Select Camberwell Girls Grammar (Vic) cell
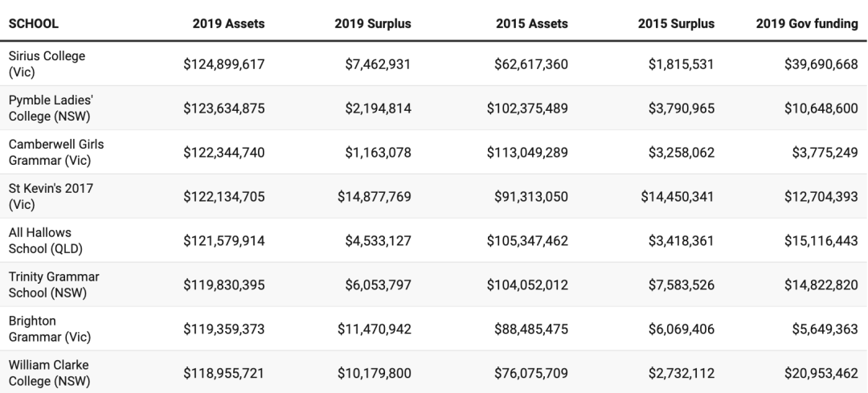 coord(56,152)
